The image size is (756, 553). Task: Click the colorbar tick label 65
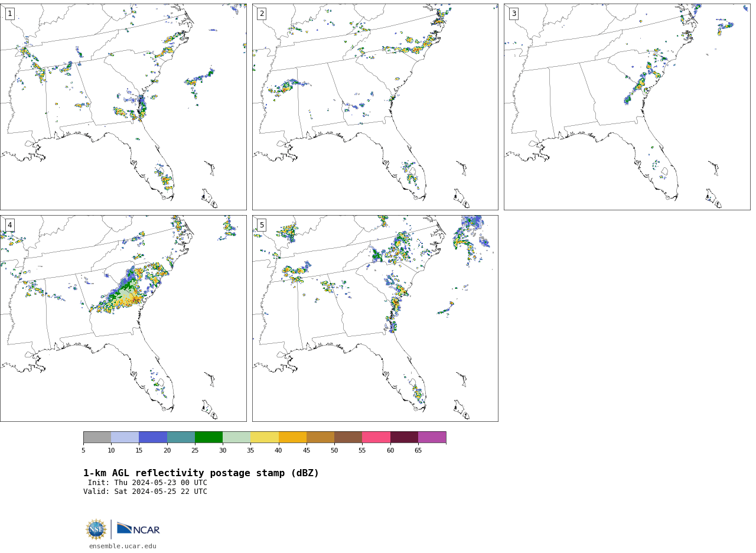pos(418,451)
